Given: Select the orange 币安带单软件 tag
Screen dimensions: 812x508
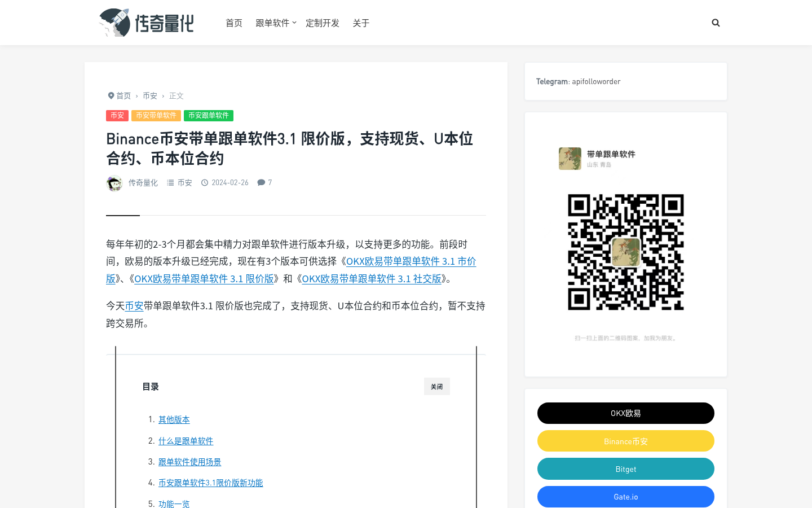Looking at the screenshot, I should (156, 115).
